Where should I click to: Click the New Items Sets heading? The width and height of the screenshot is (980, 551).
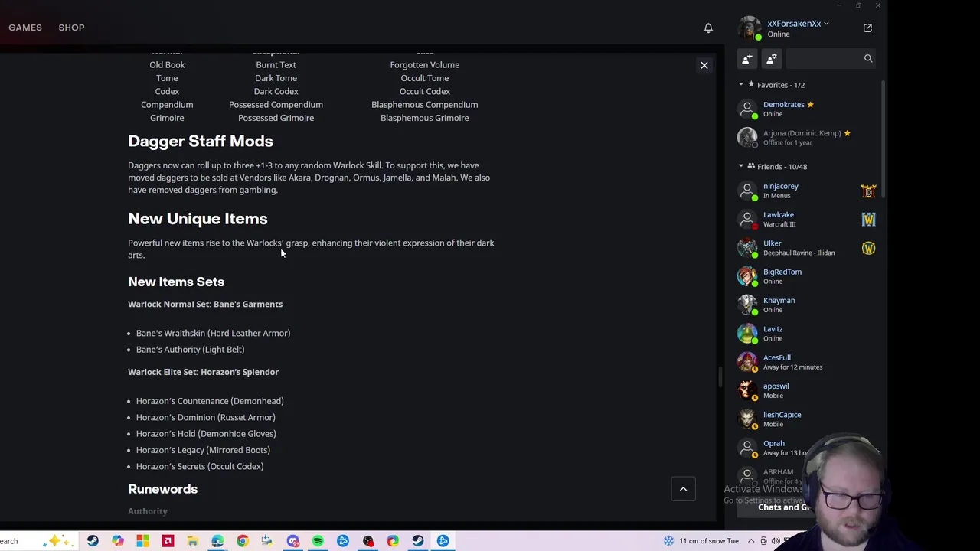[176, 282]
